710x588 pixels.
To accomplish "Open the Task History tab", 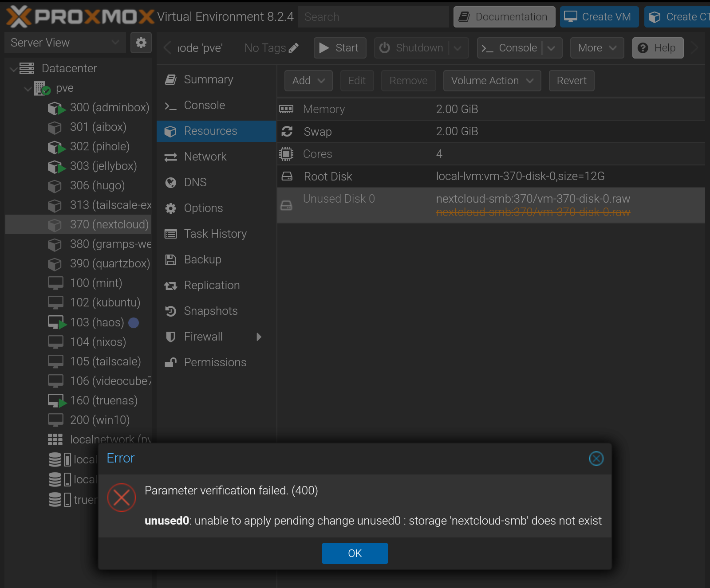I will point(217,234).
